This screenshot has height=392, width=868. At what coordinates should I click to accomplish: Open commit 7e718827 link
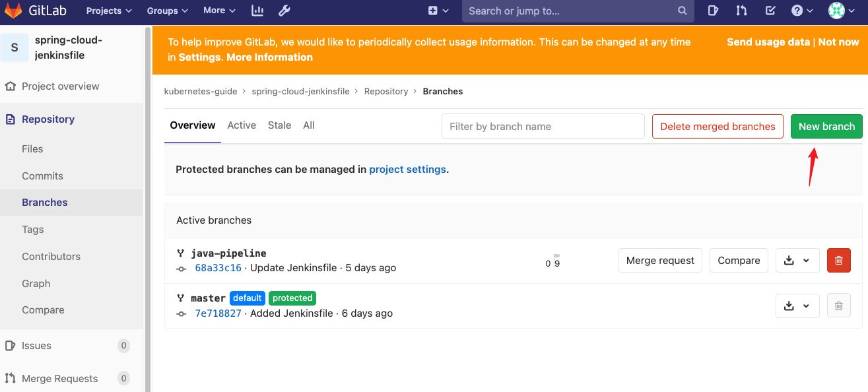tap(218, 313)
